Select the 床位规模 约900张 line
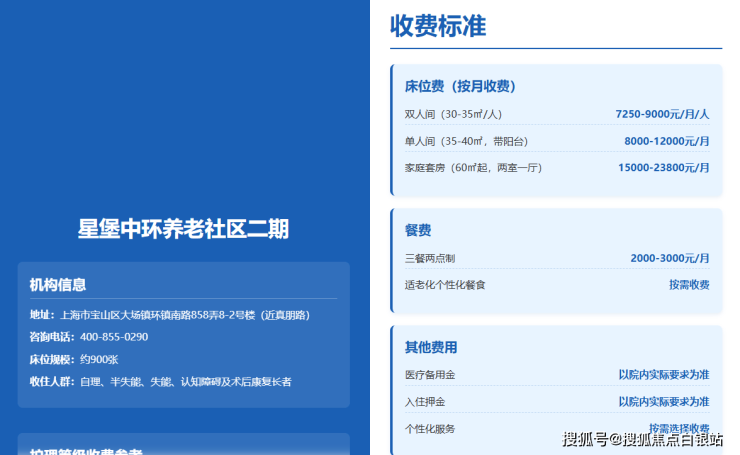 [x=74, y=360]
